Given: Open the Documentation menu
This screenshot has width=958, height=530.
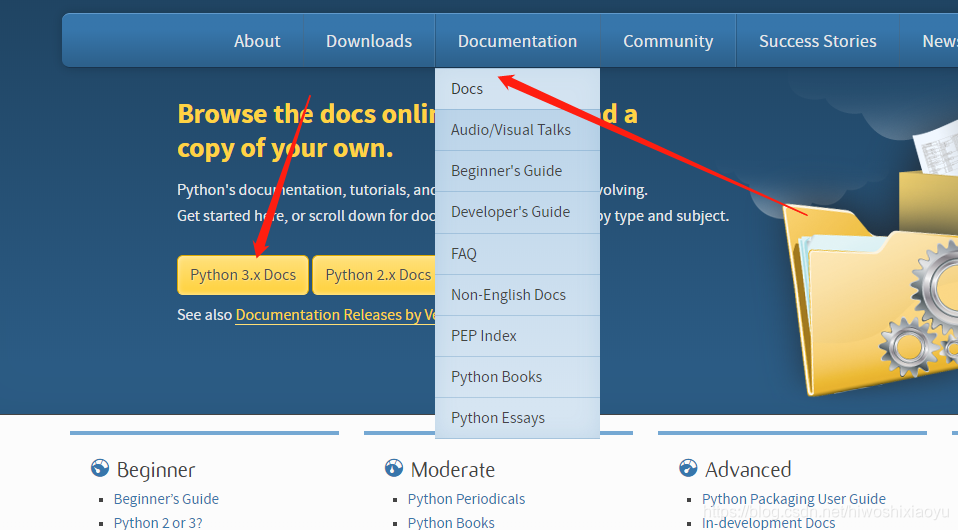Looking at the screenshot, I should (517, 41).
